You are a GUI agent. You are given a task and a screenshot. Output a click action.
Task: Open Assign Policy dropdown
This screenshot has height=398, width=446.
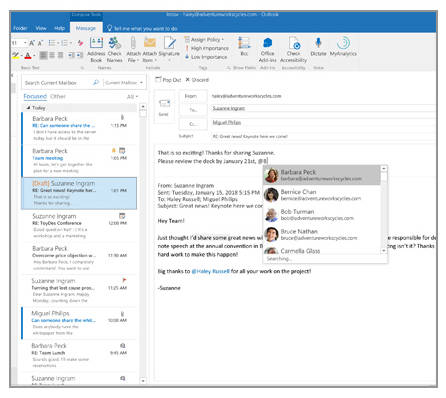pyautogui.click(x=204, y=39)
